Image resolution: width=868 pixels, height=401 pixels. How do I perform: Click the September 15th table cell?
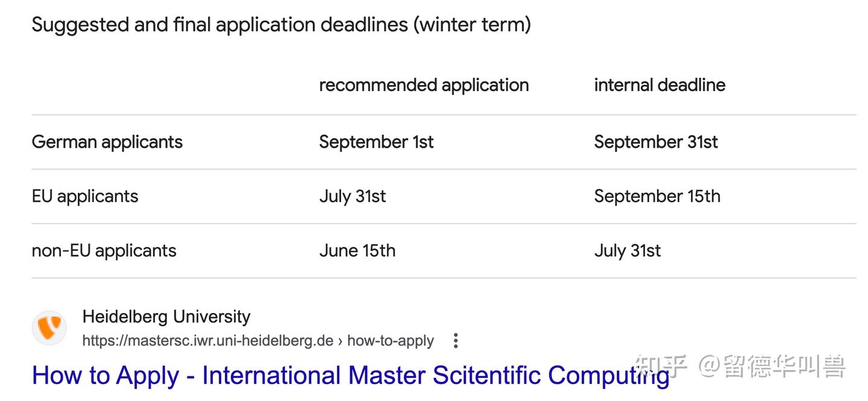coord(657,196)
